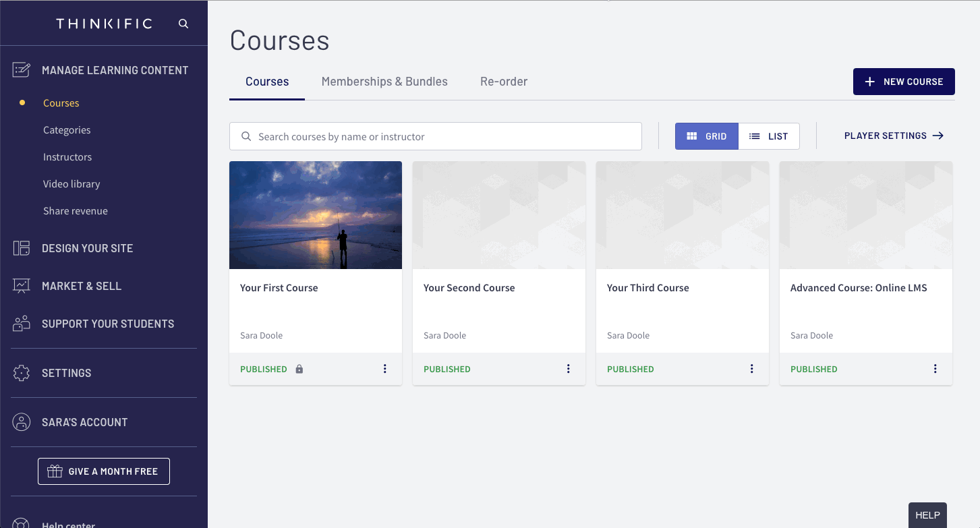The width and height of the screenshot is (980, 528).
Task: Open Share revenue in the sidebar
Action: tap(76, 211)
